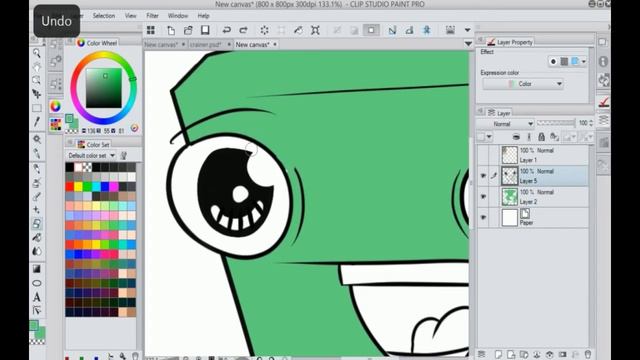Select the Auto select wand tool
Screen dimensions: 640x360
click(x=37, y=139)
